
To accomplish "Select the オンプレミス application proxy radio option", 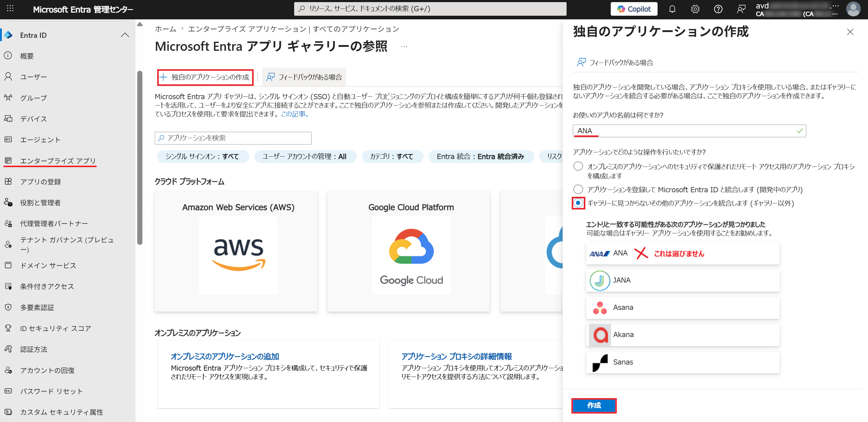I will [x=578, y=166].
